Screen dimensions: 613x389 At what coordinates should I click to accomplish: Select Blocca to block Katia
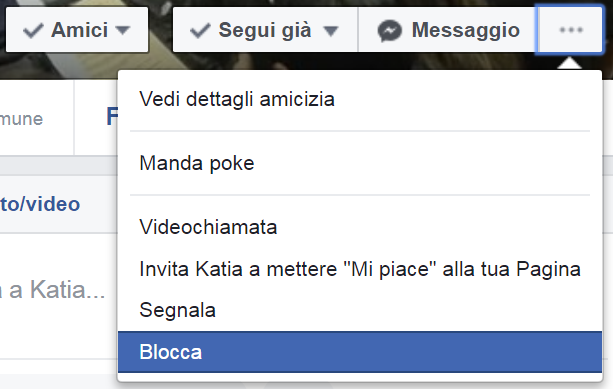click(360, 352)
